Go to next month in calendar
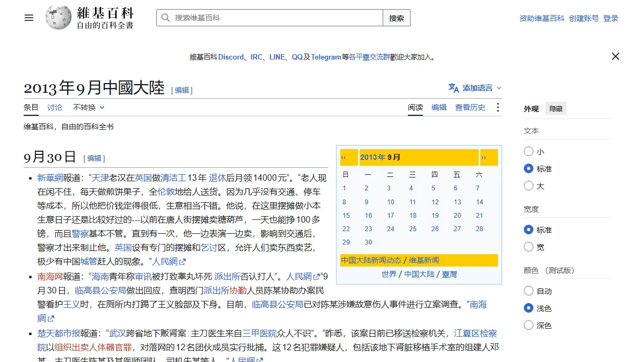 pos(484,157)
